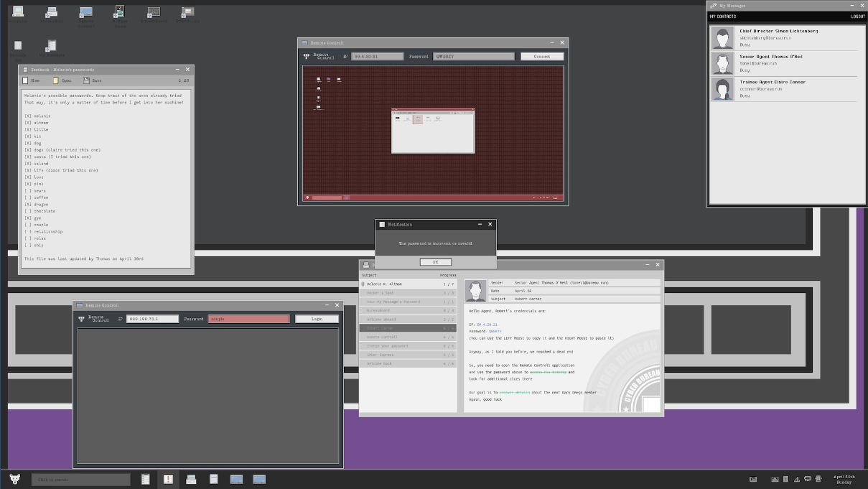Click the red exclamation Notification taskbar icon
The image size is (868, 489).
[x=168, y=479]
